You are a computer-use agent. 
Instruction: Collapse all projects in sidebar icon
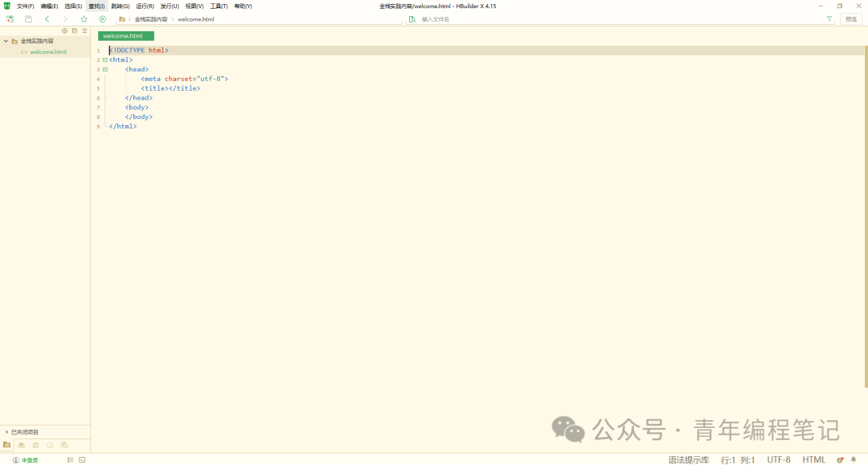(75, 31)
